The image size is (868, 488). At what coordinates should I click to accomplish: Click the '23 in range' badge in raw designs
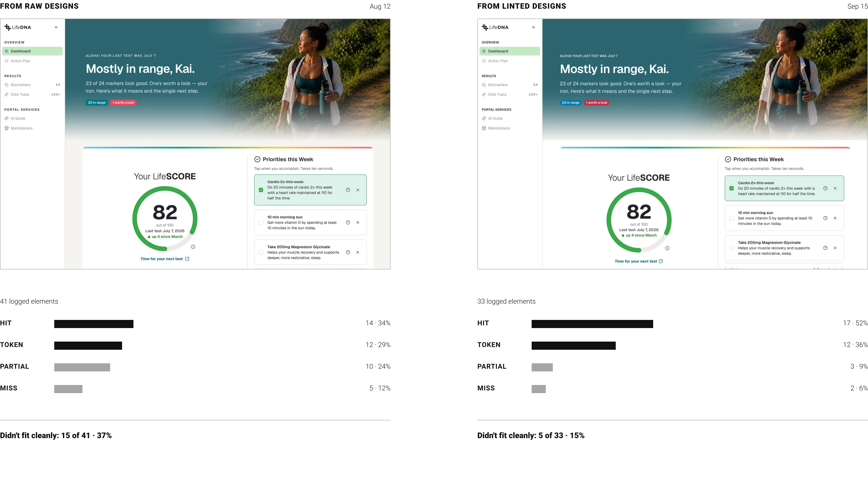97,103
